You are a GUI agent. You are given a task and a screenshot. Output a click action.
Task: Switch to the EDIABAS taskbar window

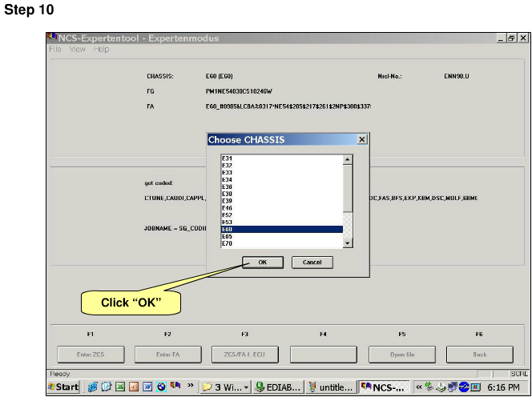[x=277, y=387]
